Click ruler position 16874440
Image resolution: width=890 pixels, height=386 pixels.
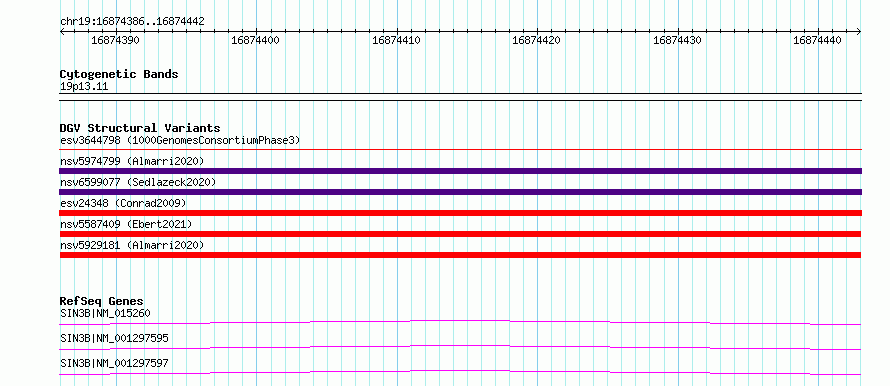[x=817, y=41]
